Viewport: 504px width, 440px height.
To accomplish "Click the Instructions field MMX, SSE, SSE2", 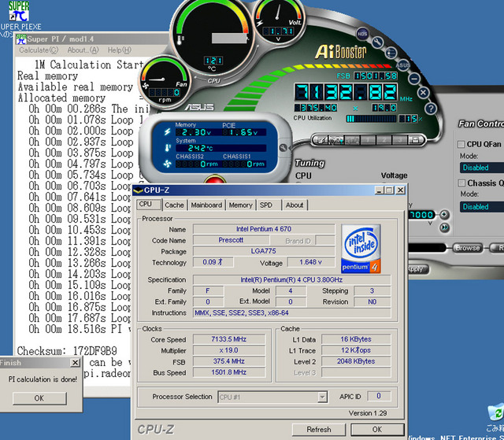I will (x=292, y=312).
